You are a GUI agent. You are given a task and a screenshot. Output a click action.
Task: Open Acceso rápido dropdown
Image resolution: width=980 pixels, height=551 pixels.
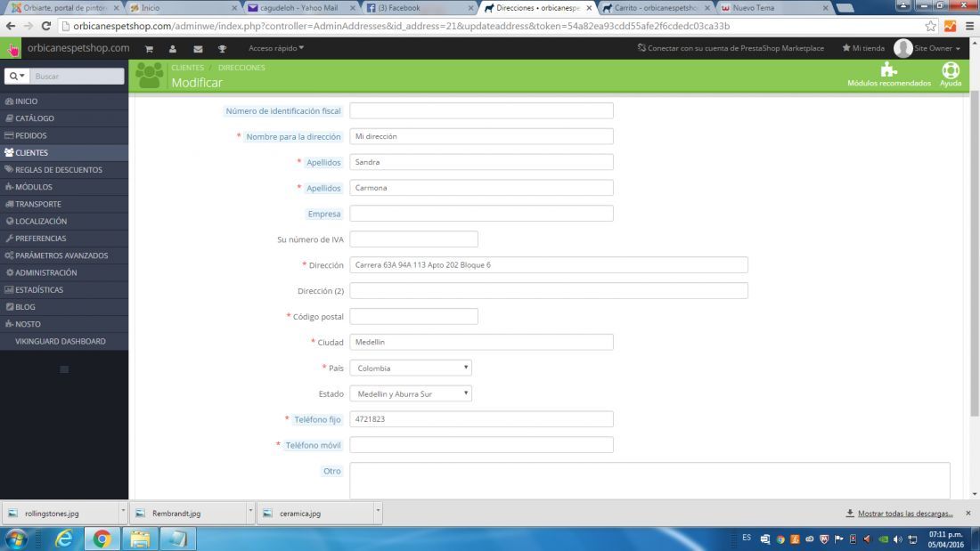click(275, 48)
